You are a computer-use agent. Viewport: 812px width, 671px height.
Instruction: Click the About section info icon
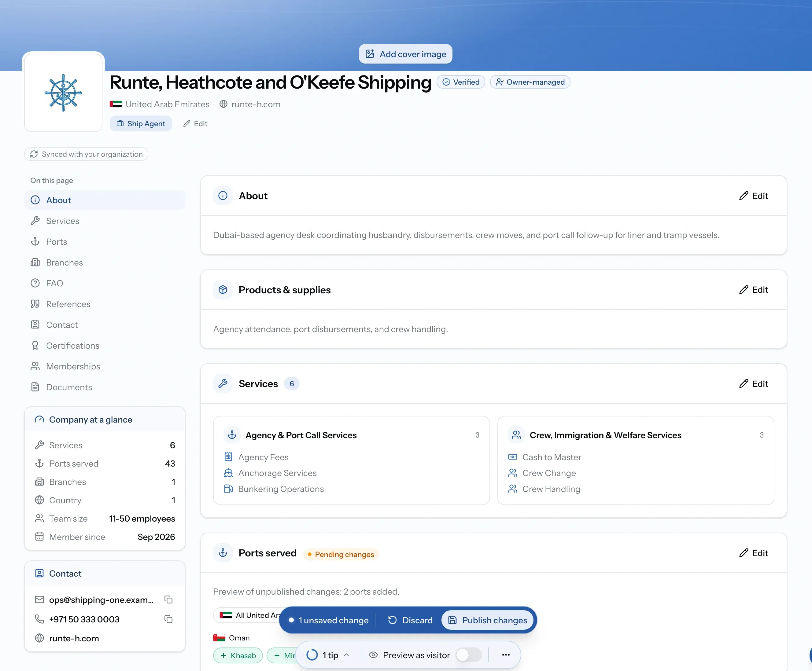223,196
